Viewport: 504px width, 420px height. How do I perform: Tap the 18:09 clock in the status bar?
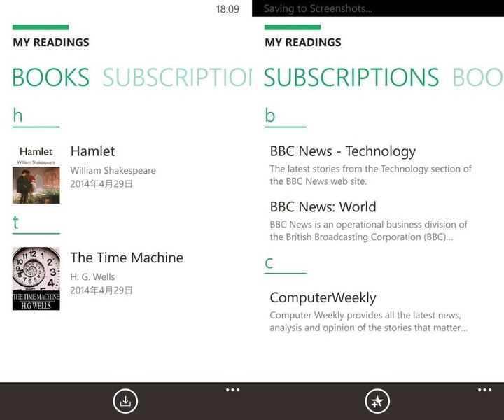click(x=227, y=9)
